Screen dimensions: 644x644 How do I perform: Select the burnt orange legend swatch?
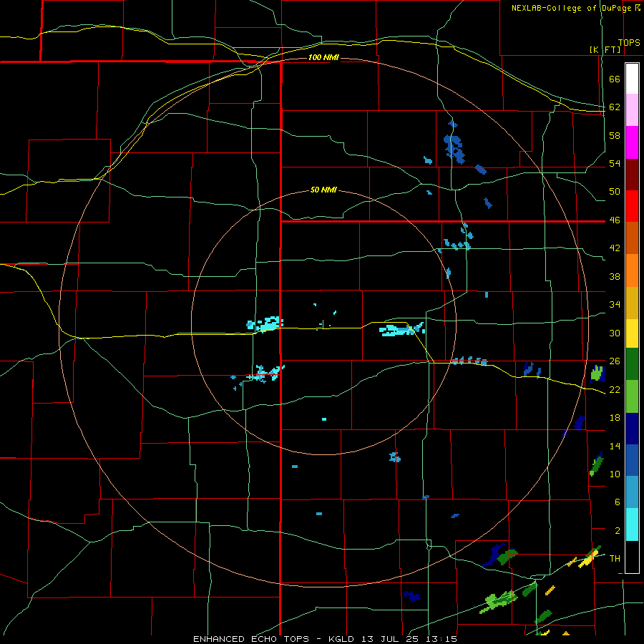pos(632,238)
